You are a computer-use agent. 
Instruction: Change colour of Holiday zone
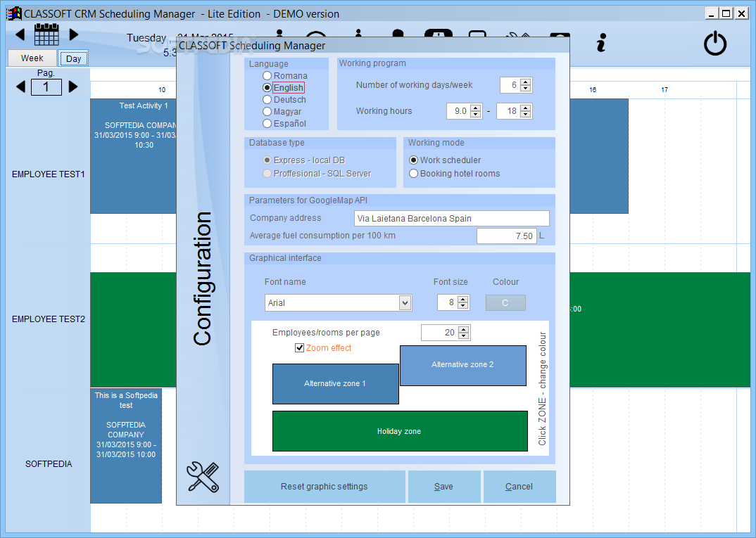pos(400,431)
